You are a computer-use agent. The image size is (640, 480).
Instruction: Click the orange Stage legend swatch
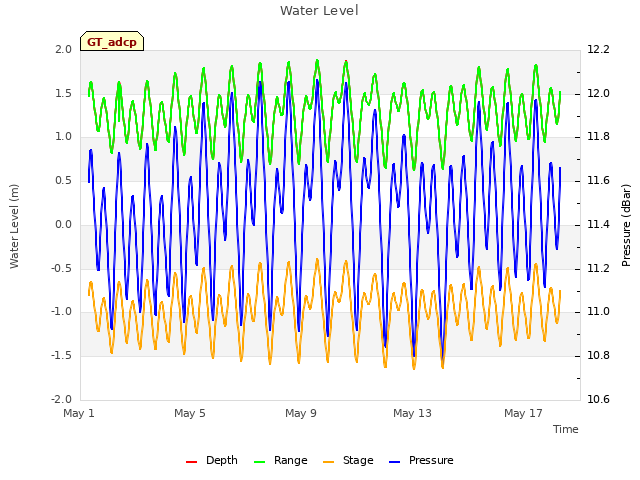tap(329, 462)
